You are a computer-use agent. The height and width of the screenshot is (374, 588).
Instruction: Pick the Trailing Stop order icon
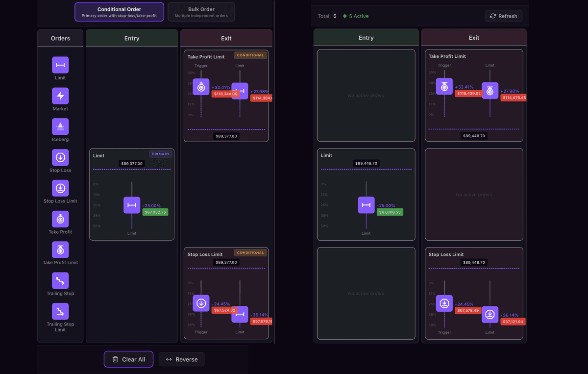tap(60, 281)
